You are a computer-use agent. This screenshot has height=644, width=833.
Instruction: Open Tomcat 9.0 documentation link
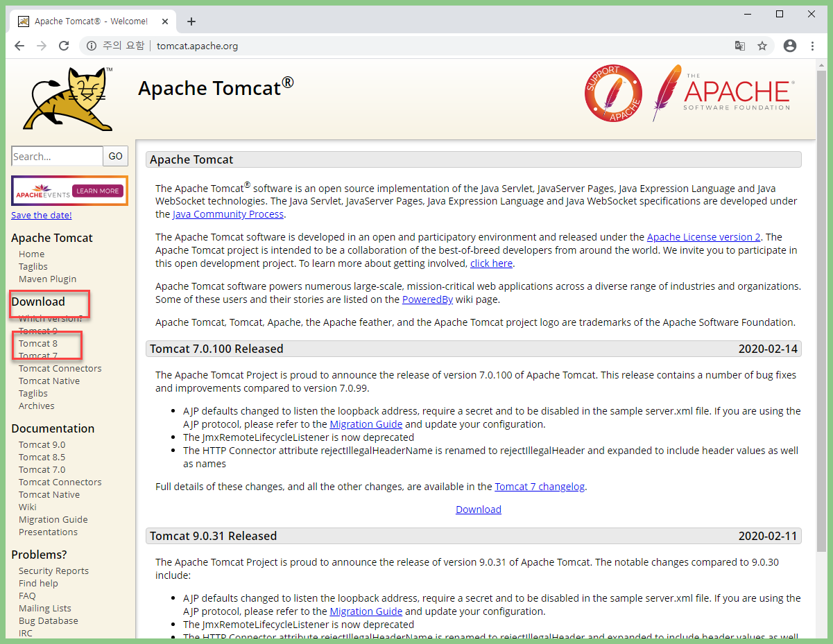tap(42, 444)
